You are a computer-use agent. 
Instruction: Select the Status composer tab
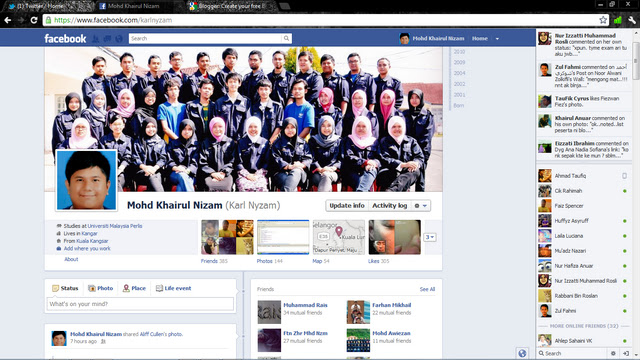[65, 288]
